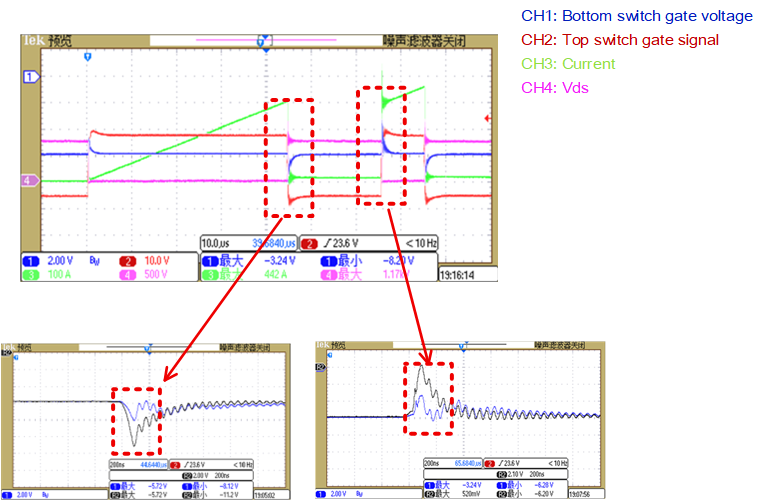Click the channel 4 ground marker in the top scope

tap(31, 180)
